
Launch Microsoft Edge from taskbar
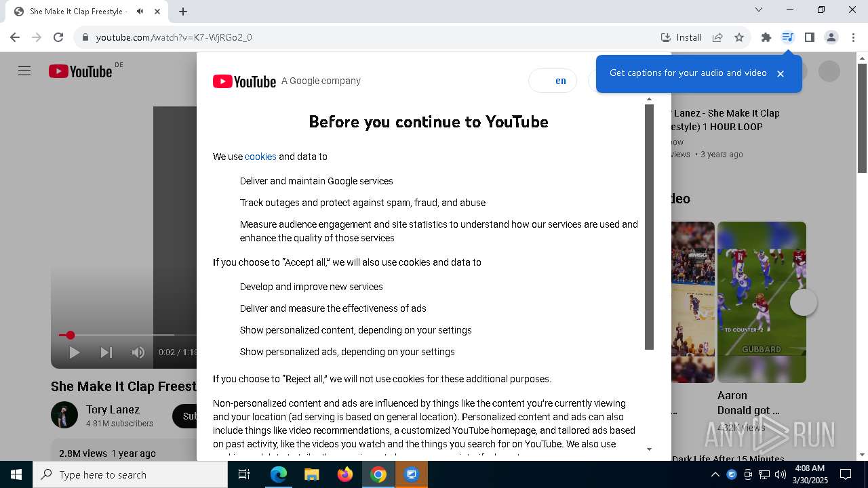coord(279,474)
